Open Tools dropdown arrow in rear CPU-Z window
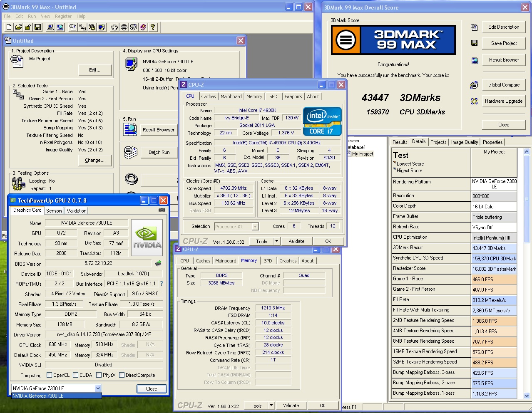 pyautogui.click(x=271, y=406)
